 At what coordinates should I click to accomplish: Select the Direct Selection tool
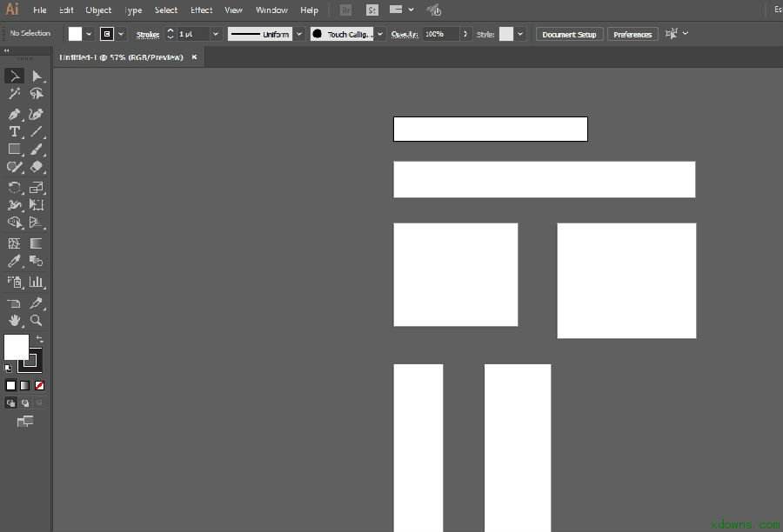click(x=37, y=76)
